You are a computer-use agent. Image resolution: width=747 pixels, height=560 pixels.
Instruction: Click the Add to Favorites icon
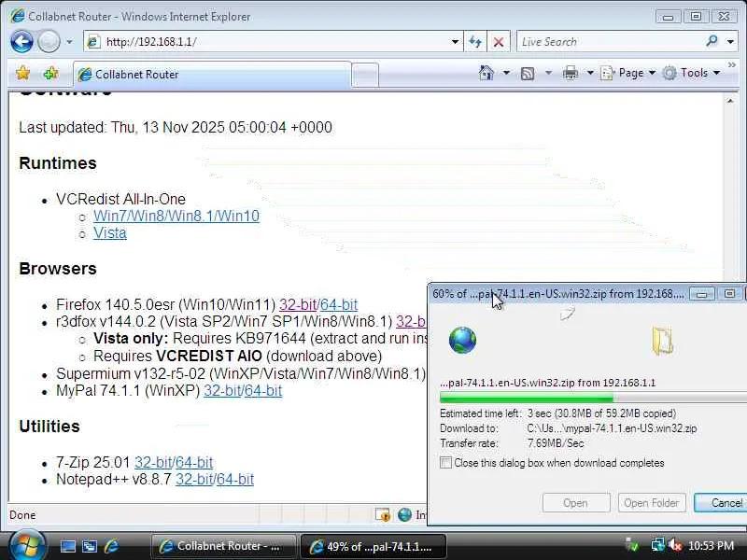(x=50, y=74)
